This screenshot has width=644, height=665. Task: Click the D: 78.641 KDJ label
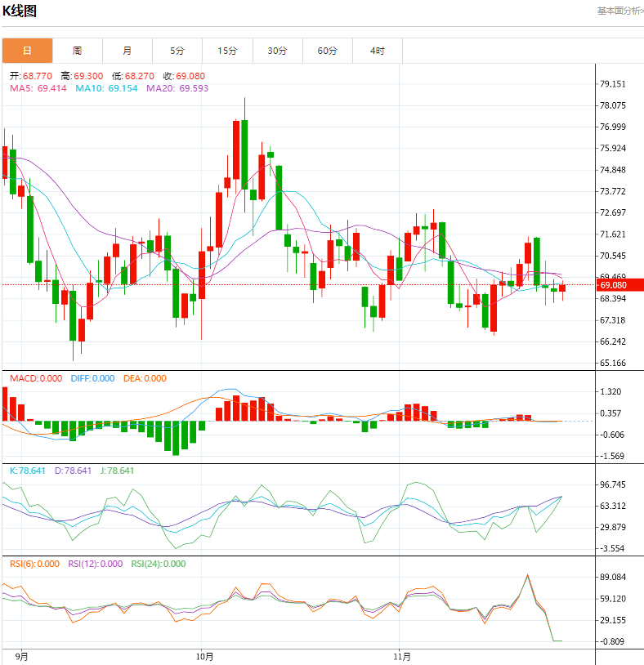pyautogui.click(x=73, y=471)
